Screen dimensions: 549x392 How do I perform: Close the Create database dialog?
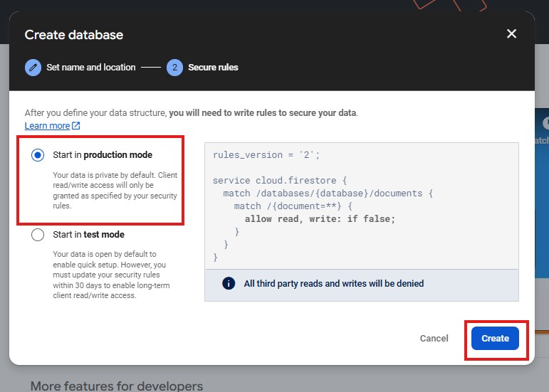[x=511, y=34]
